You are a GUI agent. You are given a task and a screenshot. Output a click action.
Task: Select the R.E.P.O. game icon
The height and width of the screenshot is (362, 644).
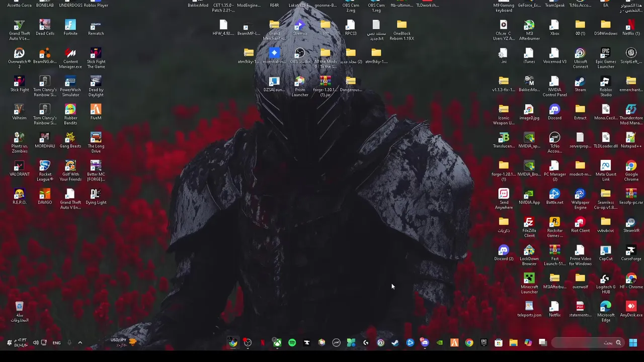point(19,197)
